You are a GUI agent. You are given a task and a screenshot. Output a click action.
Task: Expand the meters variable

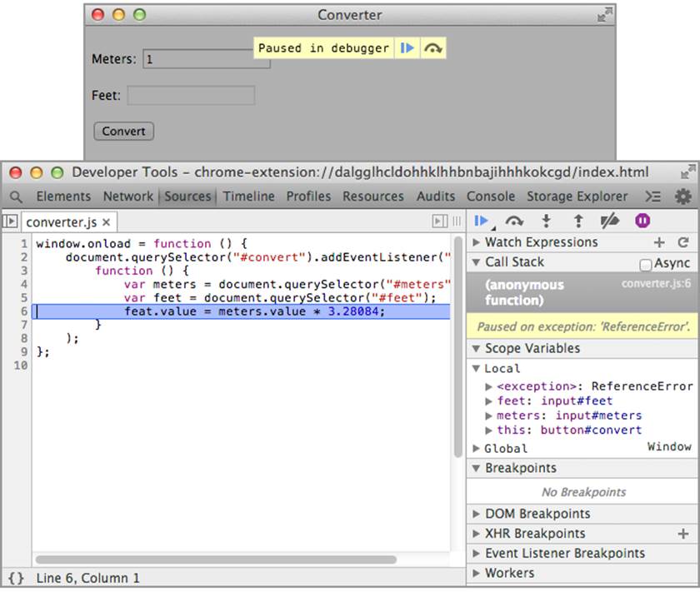[x=489, y=415]
